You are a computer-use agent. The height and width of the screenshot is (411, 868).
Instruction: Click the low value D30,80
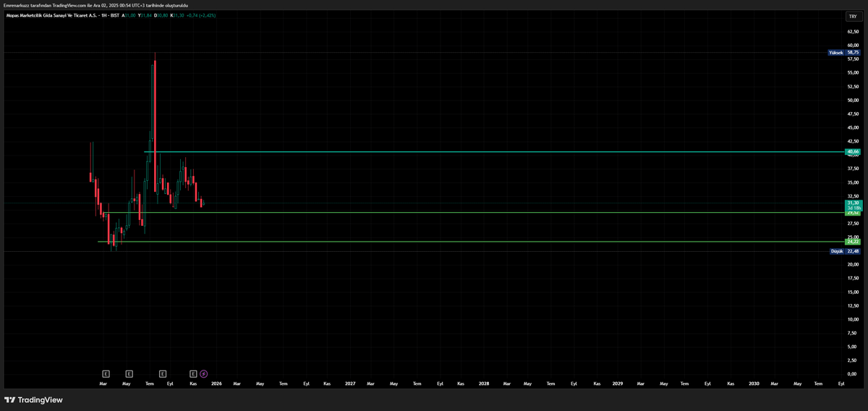161,14
